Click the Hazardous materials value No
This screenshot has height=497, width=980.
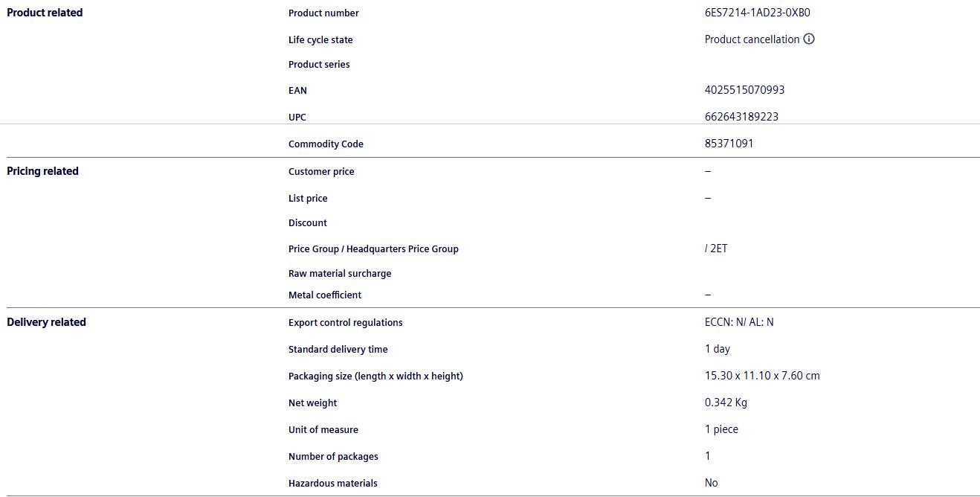(x=712, y=483)
